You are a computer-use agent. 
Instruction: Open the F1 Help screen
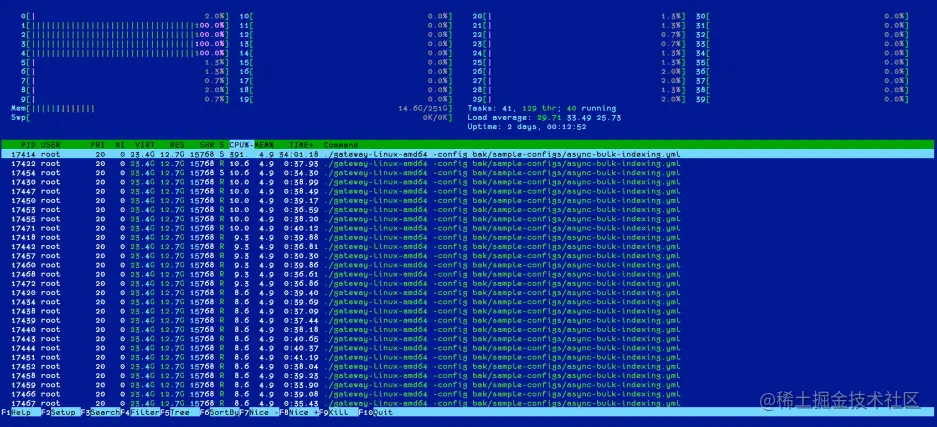point(21,413)
